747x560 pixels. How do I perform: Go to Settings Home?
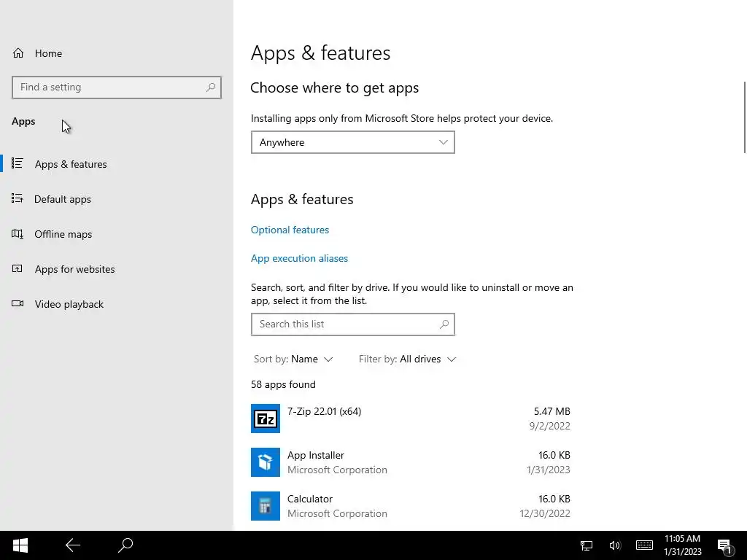(x=37, y=53)
